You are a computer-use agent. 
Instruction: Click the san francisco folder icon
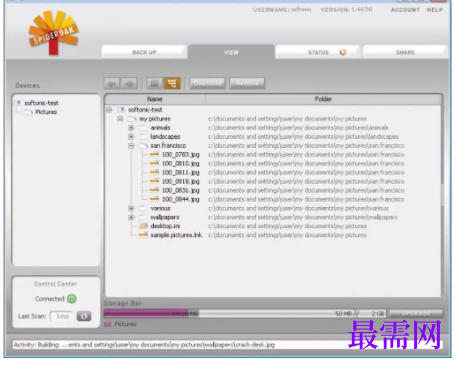(143, 146)
